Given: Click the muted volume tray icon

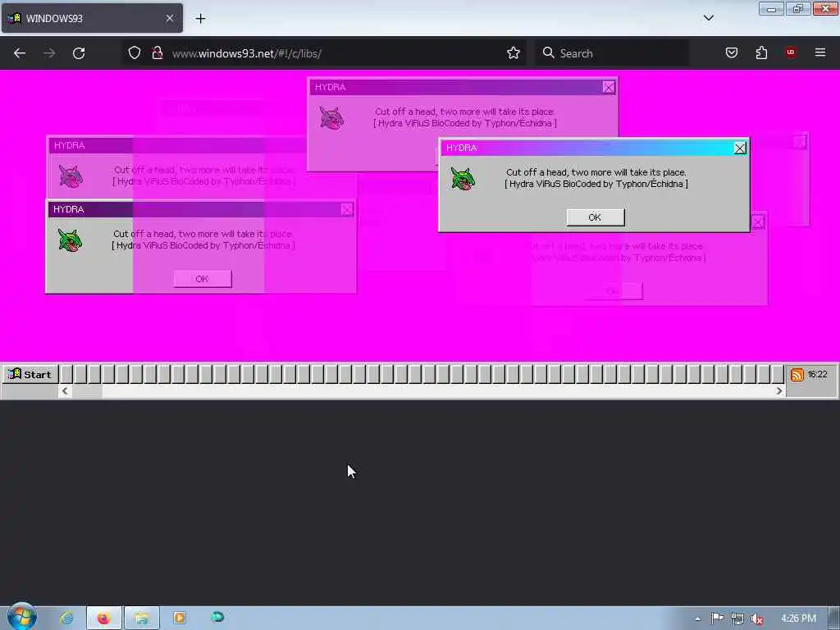Looking at the screenshot, I should tap(756, 619).
